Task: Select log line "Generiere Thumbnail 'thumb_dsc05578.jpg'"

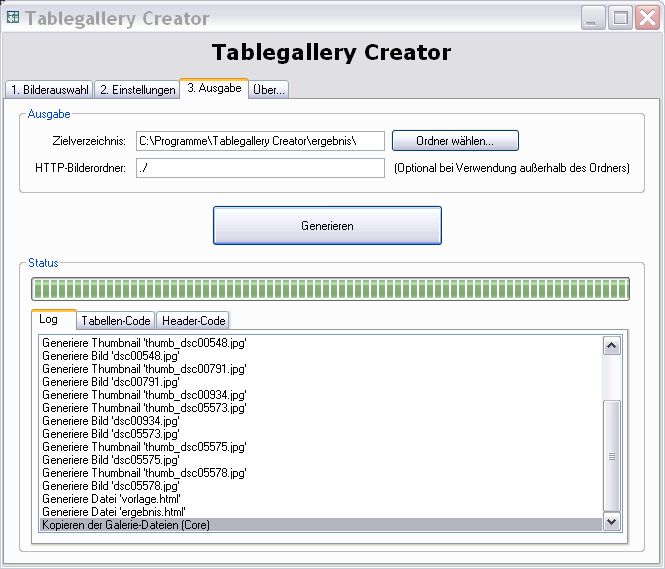Action: tap(321, 473)
